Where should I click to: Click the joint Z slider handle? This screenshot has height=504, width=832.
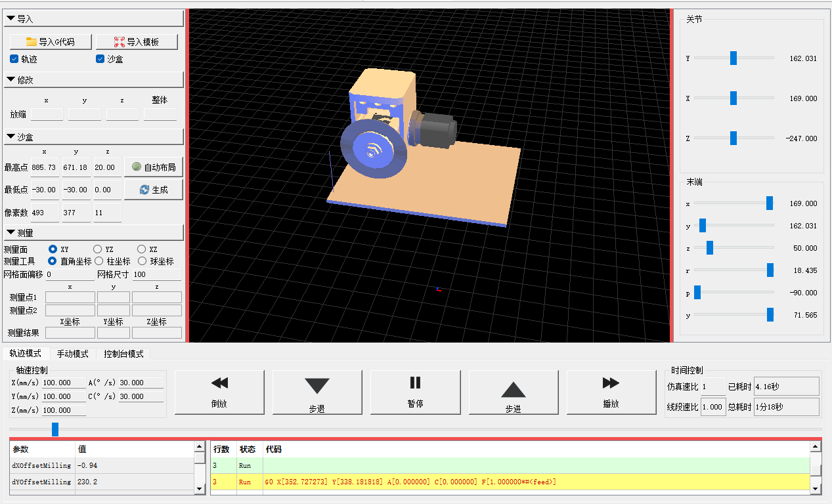[733, 138]
